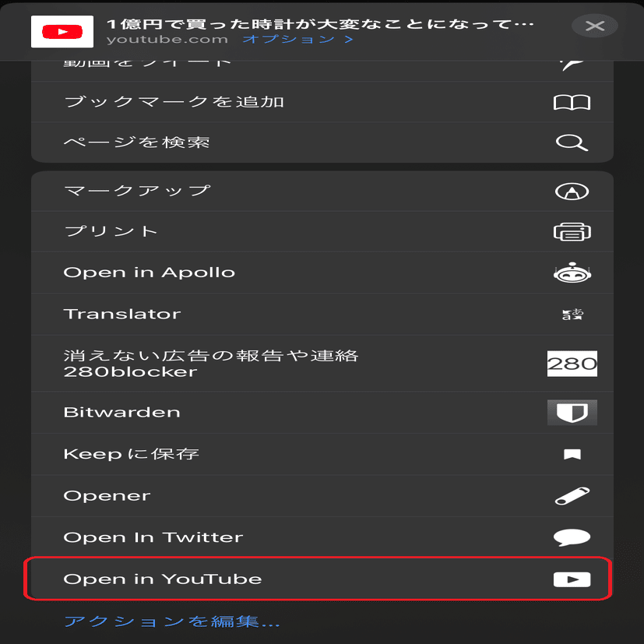Tap the Markup pen circle icon
The image size is (644, 644).
(572, 192)
